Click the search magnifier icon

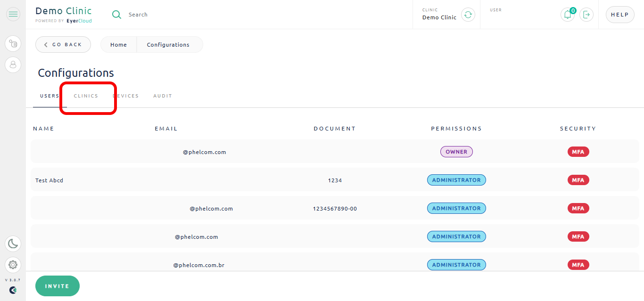[116, 15]
